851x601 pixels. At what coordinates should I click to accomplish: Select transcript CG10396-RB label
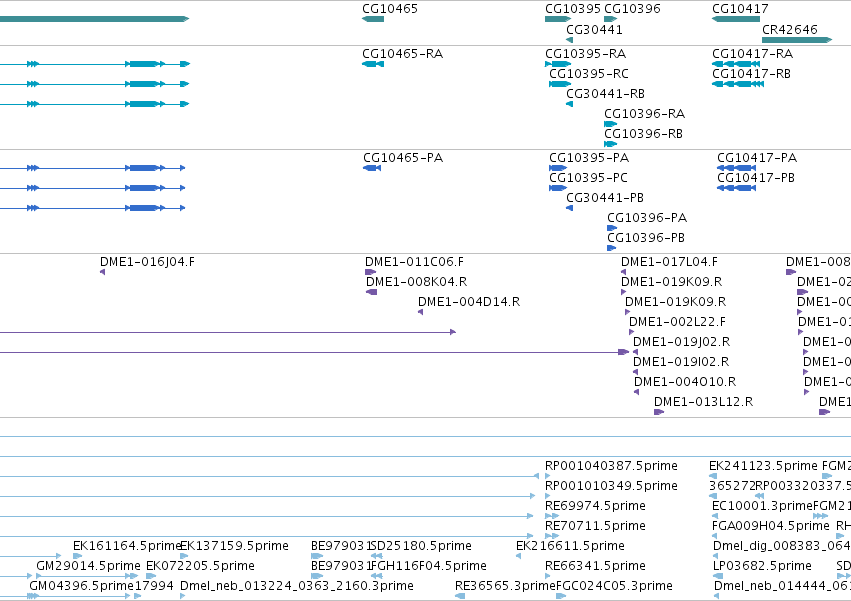coord(644,134)
